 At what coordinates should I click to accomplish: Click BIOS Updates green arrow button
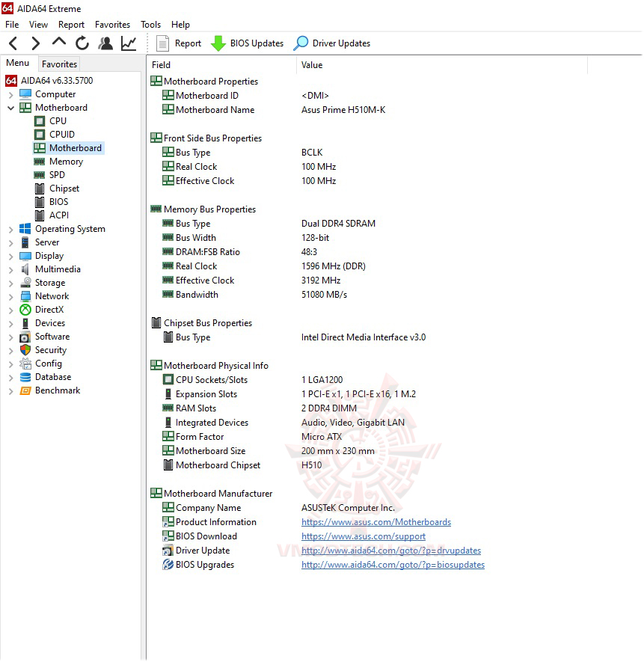coord(247,43)
